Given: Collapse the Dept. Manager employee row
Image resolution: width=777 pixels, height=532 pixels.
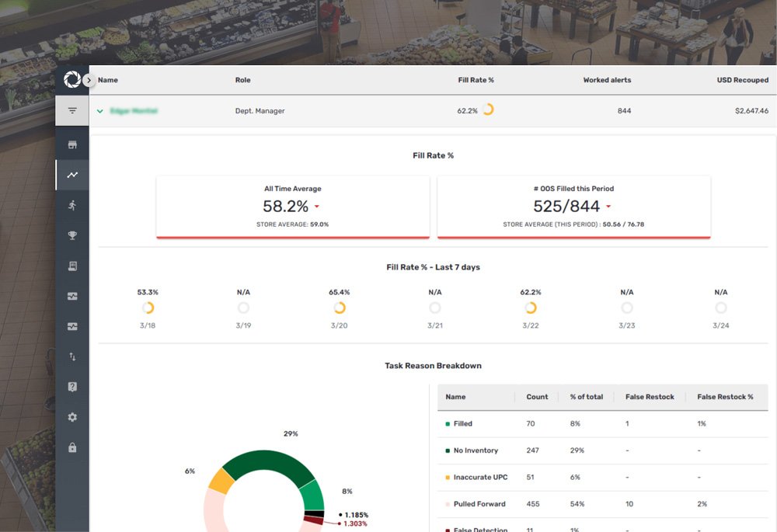Looking at the screenshot, I should click(99, 111).
